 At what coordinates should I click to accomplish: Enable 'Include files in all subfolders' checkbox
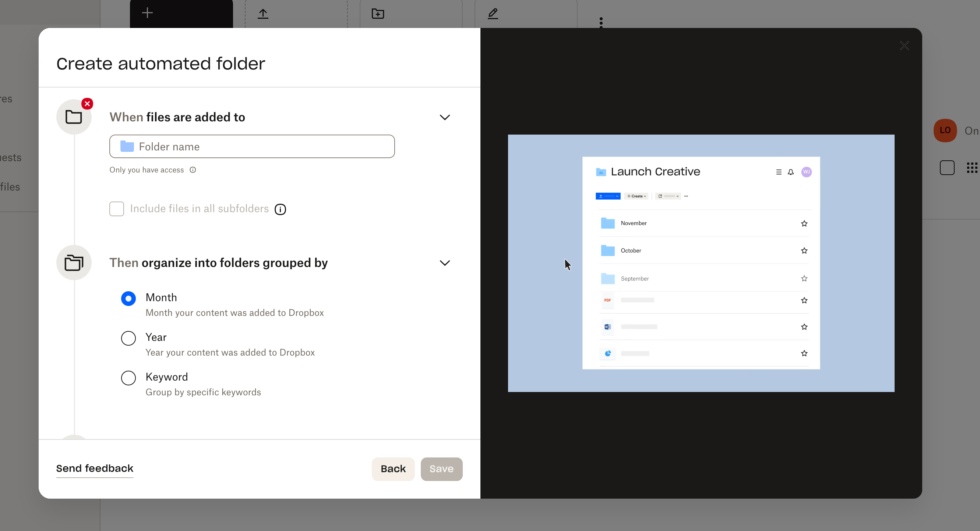(117, 209)
